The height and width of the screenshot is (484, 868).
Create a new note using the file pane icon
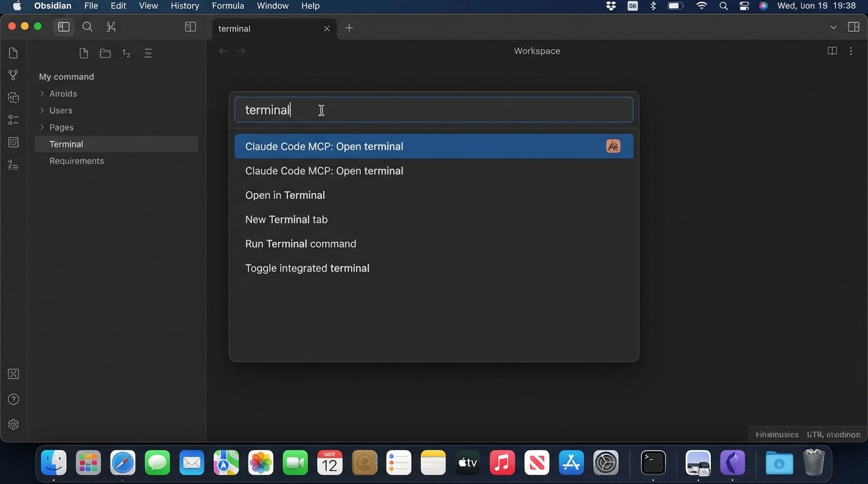tap(84, 53)
